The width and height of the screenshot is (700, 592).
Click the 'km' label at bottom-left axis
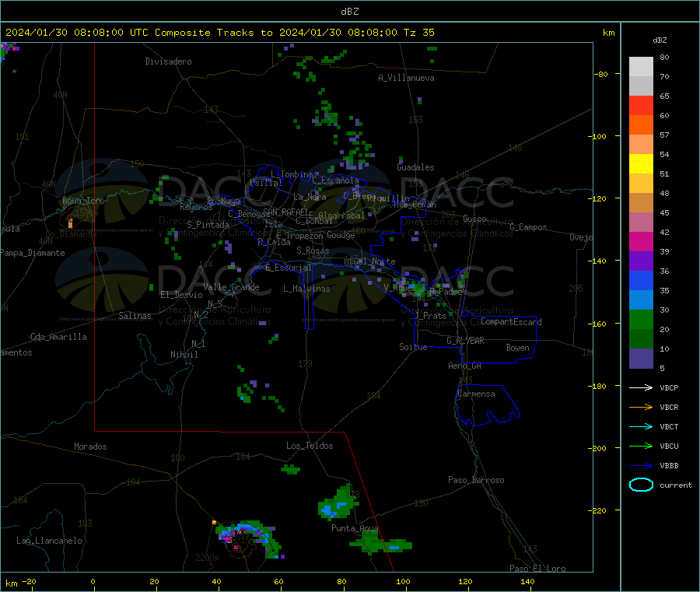[11, 583]
